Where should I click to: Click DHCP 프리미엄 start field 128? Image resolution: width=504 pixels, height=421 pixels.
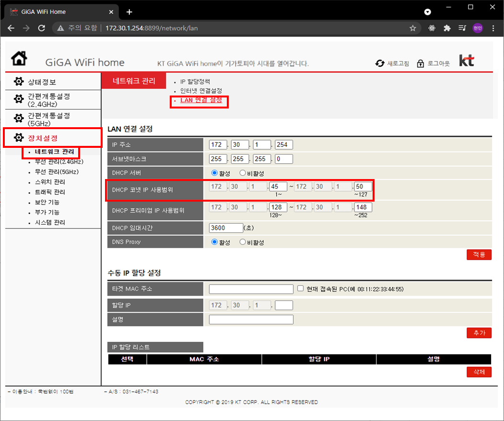[278, 207]
